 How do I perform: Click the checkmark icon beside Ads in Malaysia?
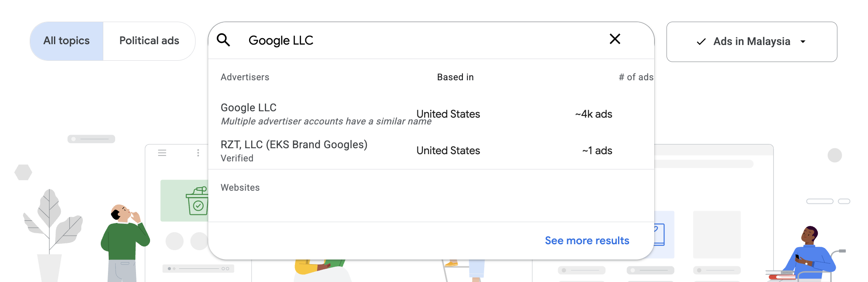[x=701, y=42]
